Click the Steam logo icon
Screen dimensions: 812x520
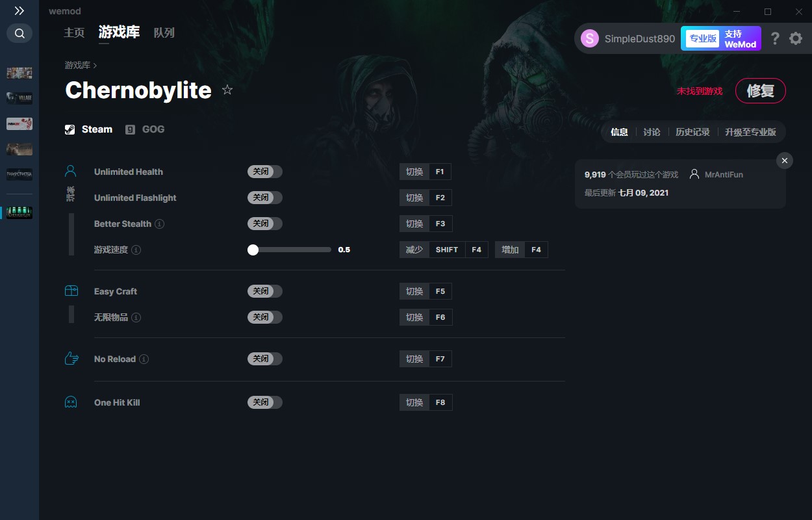pos(70,129)
